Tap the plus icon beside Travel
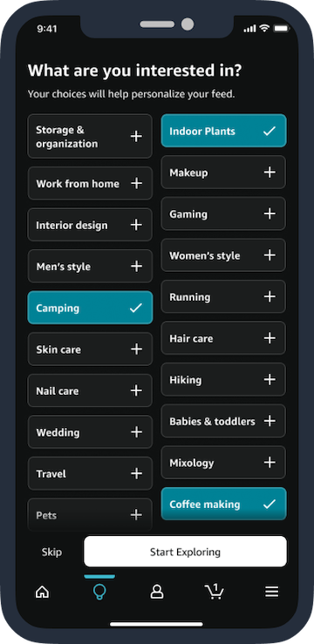 point(136,473)
